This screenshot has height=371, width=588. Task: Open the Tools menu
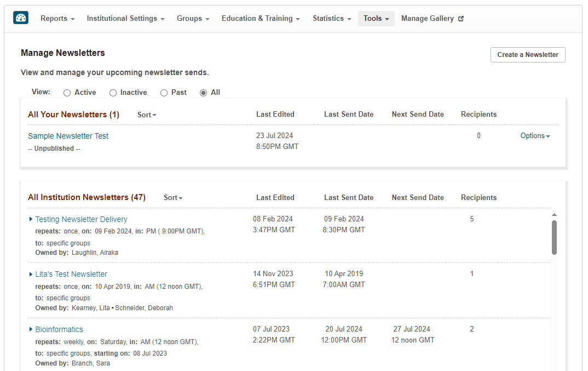pos(376,19)
